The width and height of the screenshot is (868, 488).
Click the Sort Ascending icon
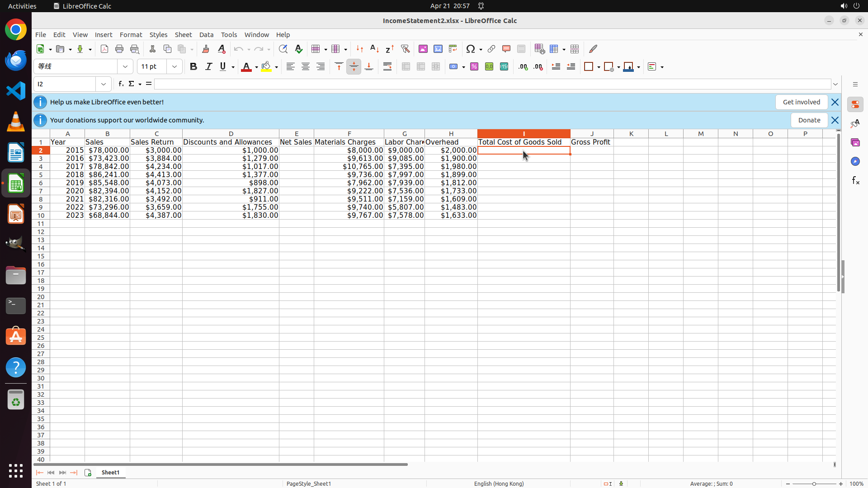[374, 49]
